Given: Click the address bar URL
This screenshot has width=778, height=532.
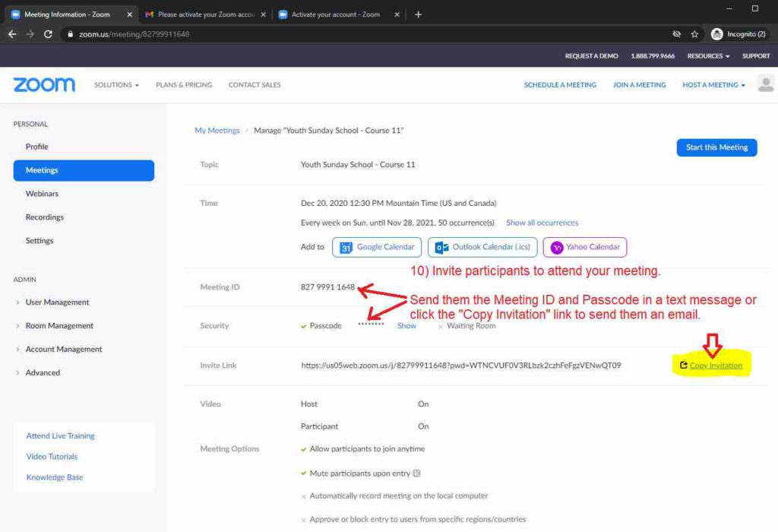Looking at the screenshot, I should coord(134,34).
